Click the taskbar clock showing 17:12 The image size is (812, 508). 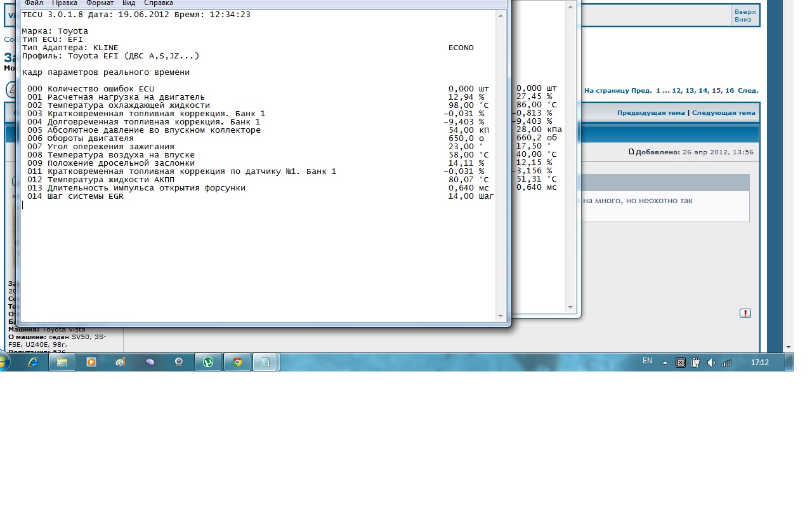pyautogui.click(x=759, y=363)
